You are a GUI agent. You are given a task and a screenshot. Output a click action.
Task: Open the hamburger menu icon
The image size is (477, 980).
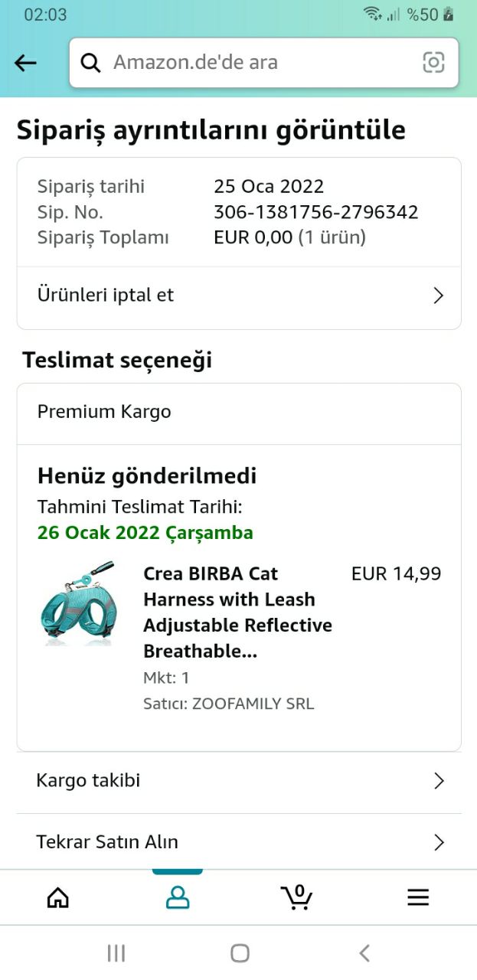(418, 897)
